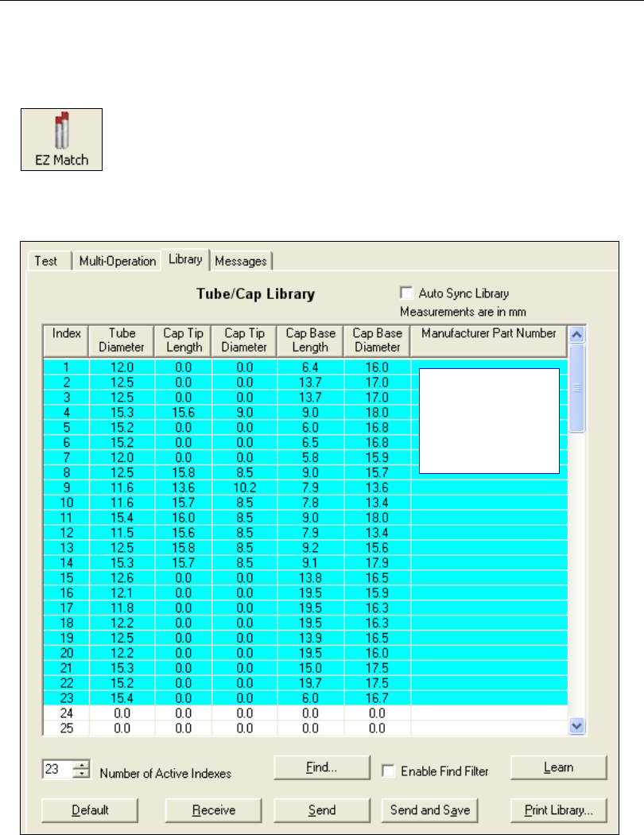Image resolution: width=644 pixels, height=835 pixels.
Task: Click Cap Base Length 6.4 in row 1
Action: (x=310, y=367)
